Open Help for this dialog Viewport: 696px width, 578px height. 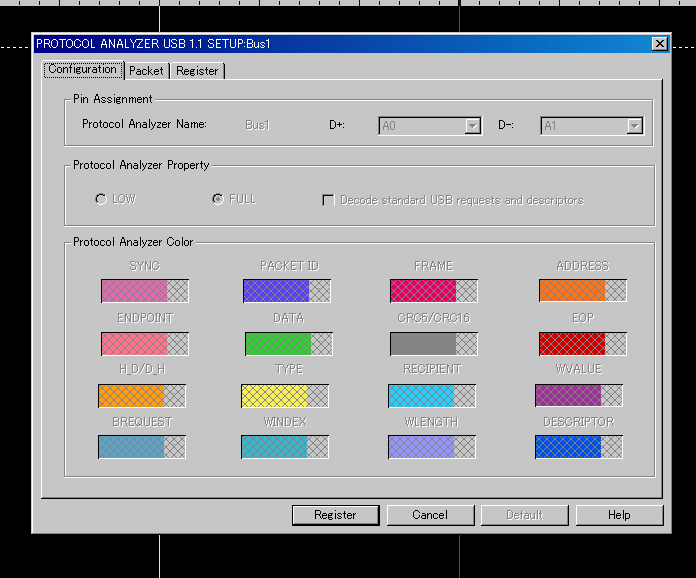(x=619, y=515)
